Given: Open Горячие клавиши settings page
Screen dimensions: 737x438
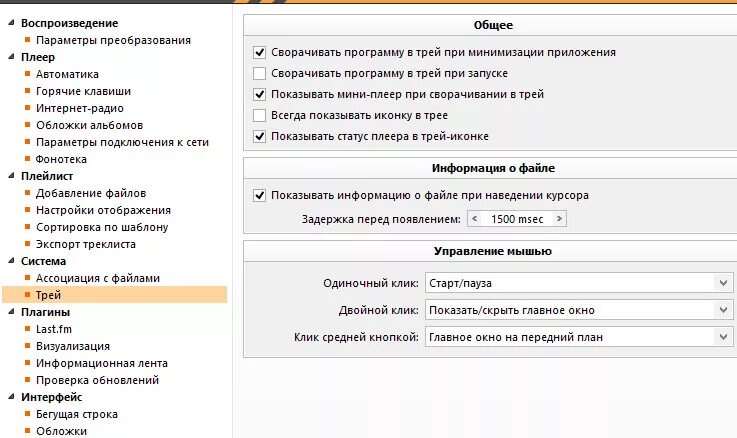Looking at the screenshot, I should tap(84, 91).
